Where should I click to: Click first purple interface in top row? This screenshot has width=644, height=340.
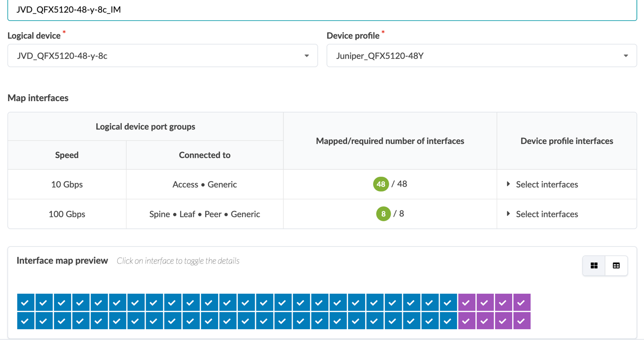point(466,303)
